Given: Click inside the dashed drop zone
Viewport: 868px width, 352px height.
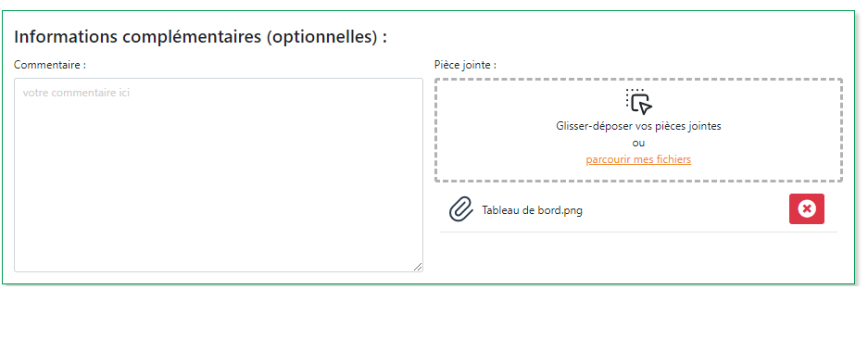Looking at the screenshot, I should 638,130.
